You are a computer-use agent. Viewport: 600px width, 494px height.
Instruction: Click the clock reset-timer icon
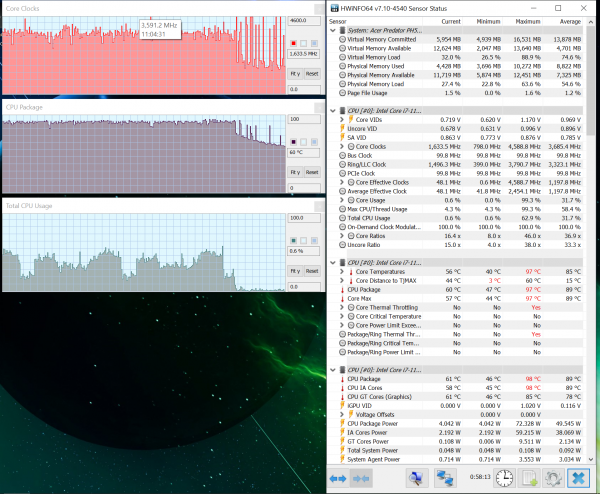pyautogui.click(x=504, y=478)
